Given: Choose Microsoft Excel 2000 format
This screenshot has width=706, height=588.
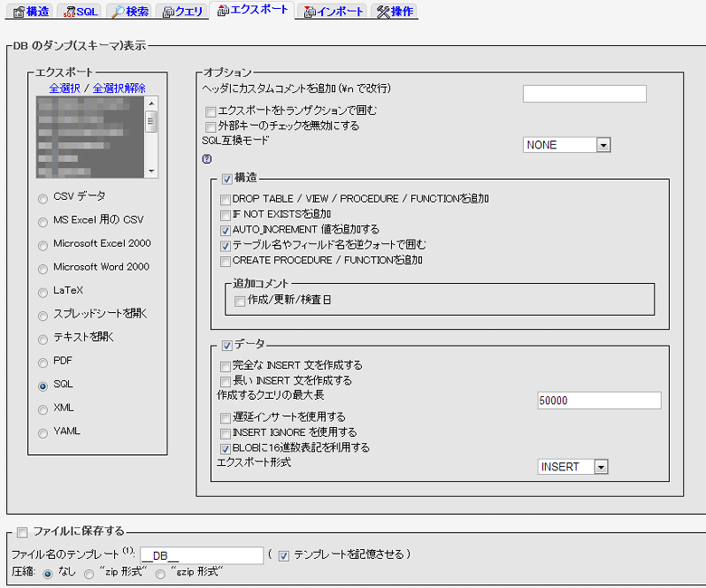Looking at the screenshot, I should [43, 245].
